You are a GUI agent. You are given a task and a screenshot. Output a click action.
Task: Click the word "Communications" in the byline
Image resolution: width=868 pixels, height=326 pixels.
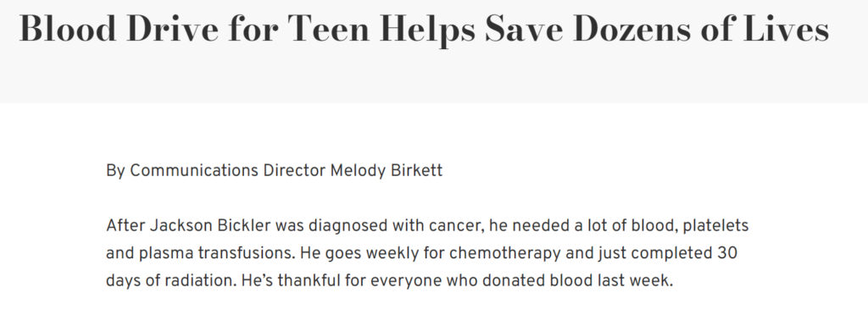(x=194, y=171)
